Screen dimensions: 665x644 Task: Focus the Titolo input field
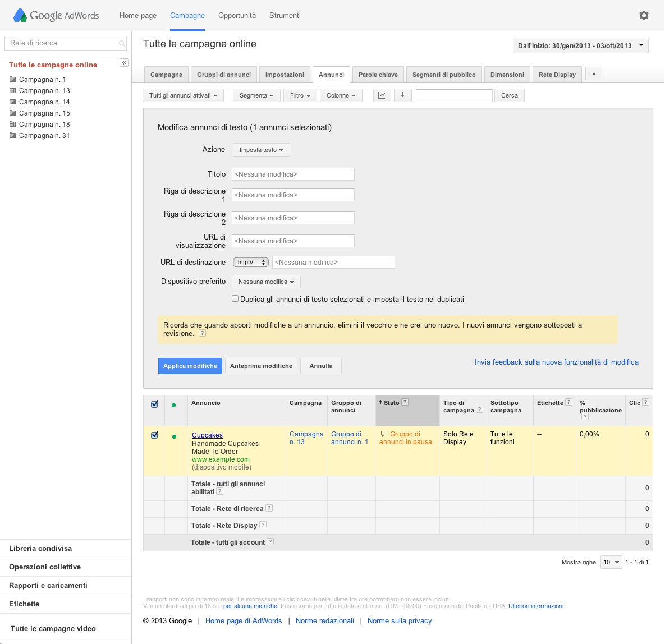pyautogui.click(x=293, y=174)
